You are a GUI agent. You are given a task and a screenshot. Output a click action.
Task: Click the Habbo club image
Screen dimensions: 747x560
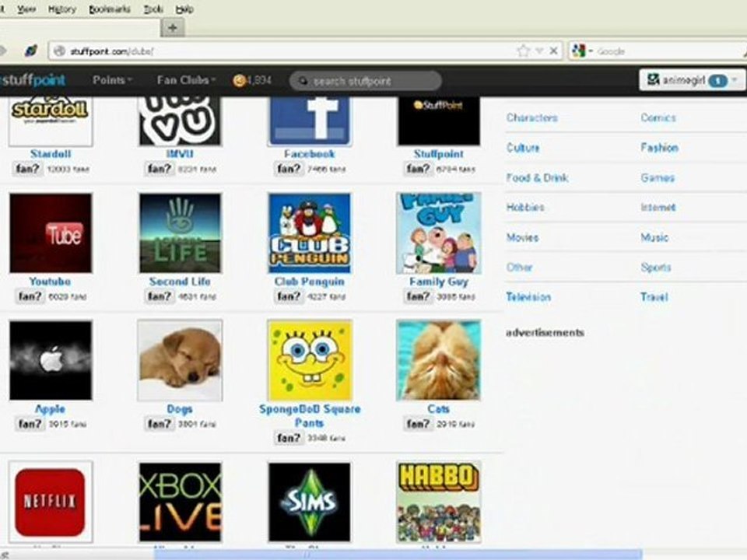[439, 502]
